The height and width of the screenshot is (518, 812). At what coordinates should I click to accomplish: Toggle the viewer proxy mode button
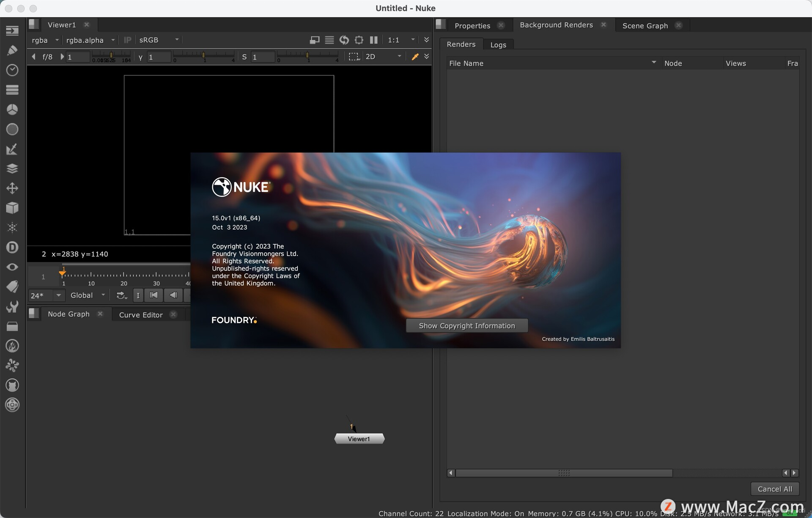[x=315, y=40]
